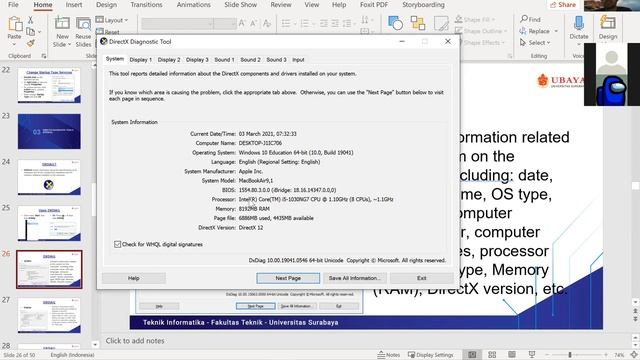
Task: Click Save All Information button
Action: (x=354, y=278)
